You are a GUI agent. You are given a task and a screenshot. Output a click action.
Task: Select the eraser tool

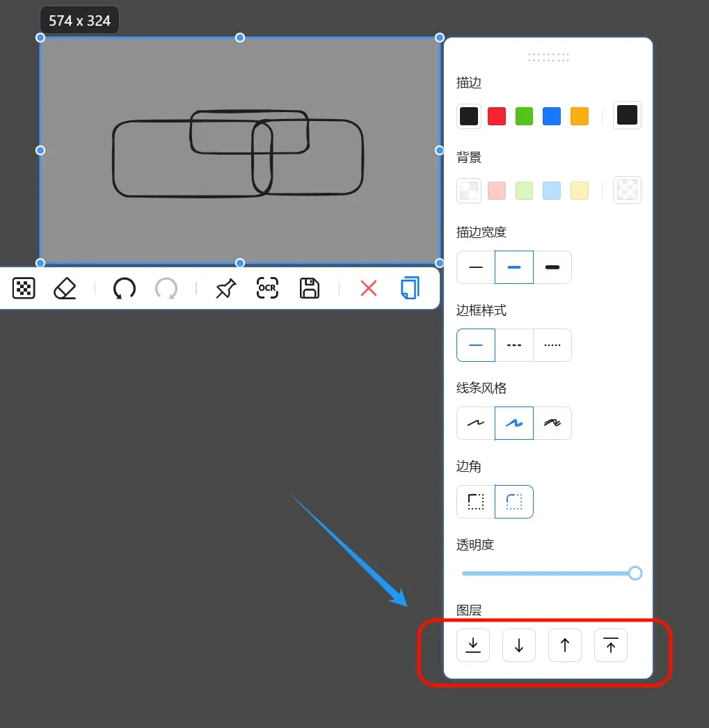(x=65, y=288)
